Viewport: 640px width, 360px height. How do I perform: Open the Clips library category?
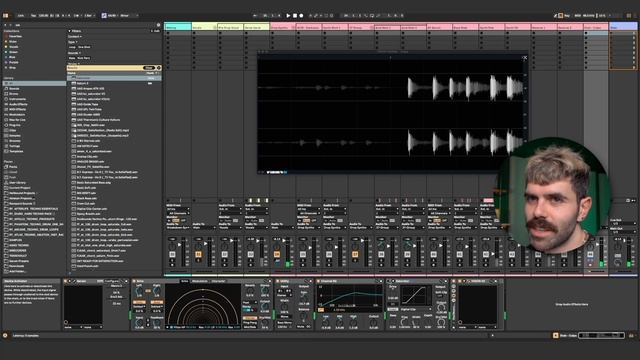point(13,130)
